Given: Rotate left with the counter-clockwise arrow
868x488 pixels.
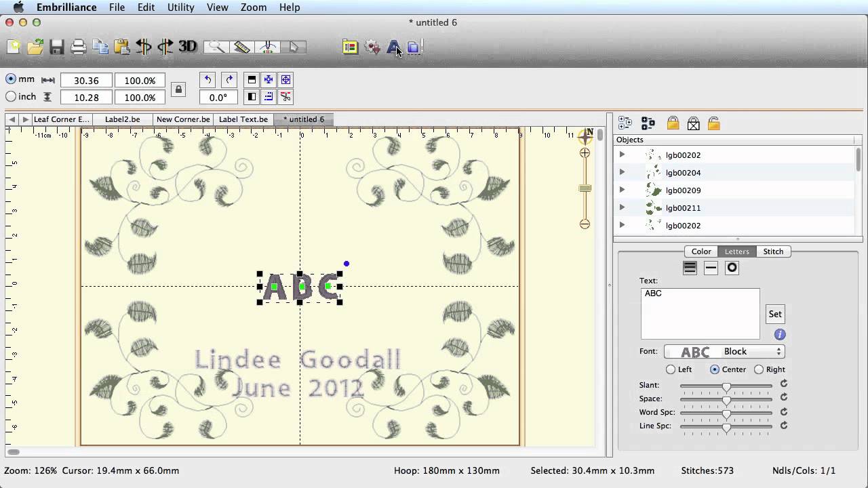Looking at the screenshot, I should [208, 79].
